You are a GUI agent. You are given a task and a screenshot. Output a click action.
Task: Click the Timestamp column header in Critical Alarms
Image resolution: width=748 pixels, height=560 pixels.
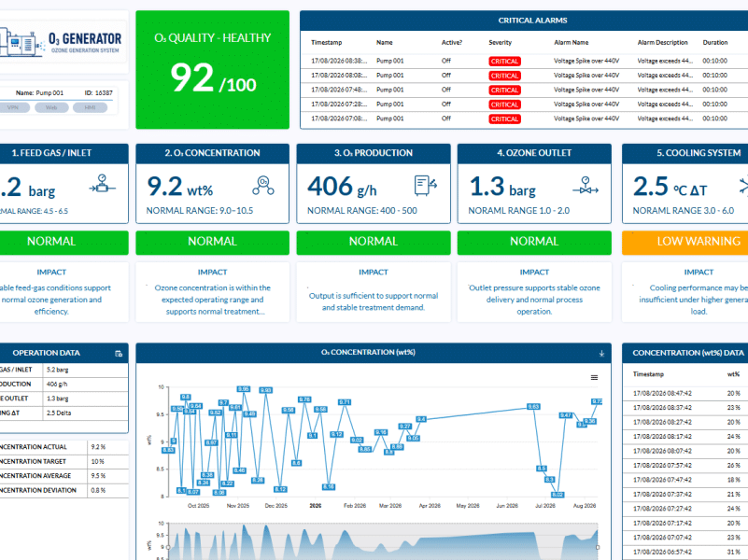tap(326, 42)
